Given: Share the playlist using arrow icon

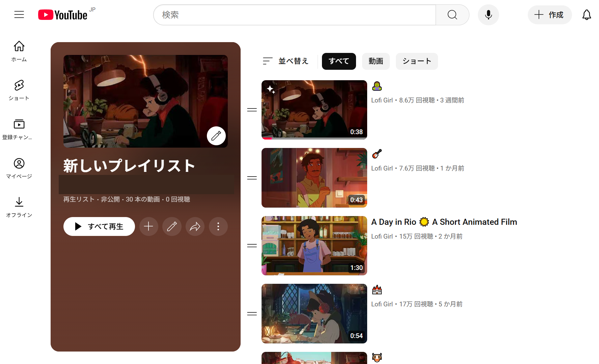Looking at the screenshot, I should click(195, 226).
